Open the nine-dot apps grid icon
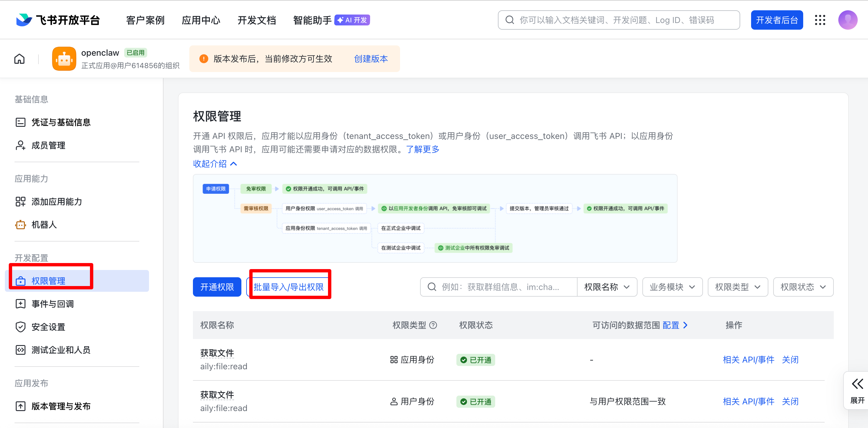The width and height of the screenshot is (868, 428). pos(820,20)
